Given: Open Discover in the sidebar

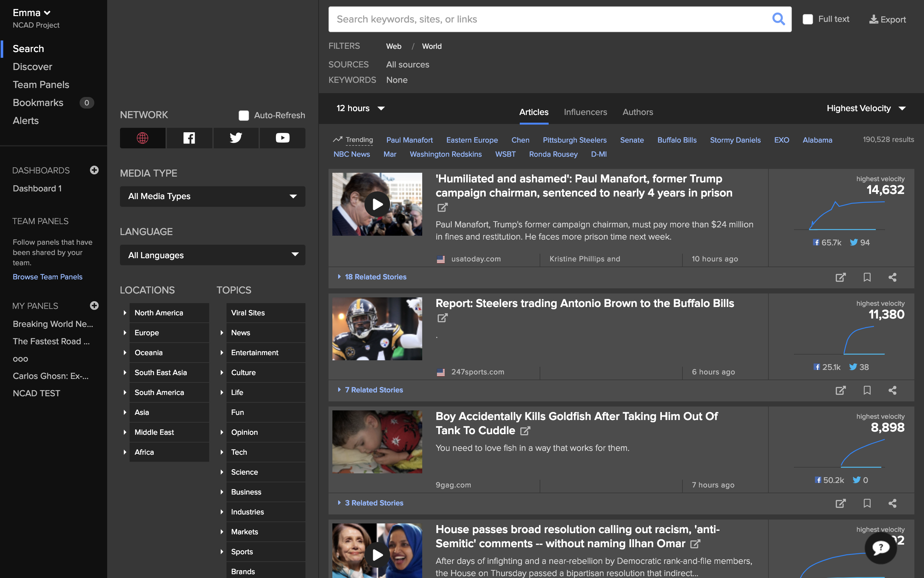Looking at the screenshot, I should point(32,66).
